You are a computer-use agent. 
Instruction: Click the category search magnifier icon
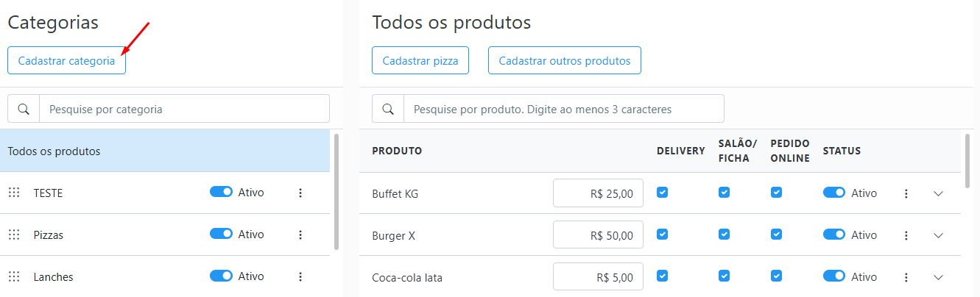[x=24, y=109]
